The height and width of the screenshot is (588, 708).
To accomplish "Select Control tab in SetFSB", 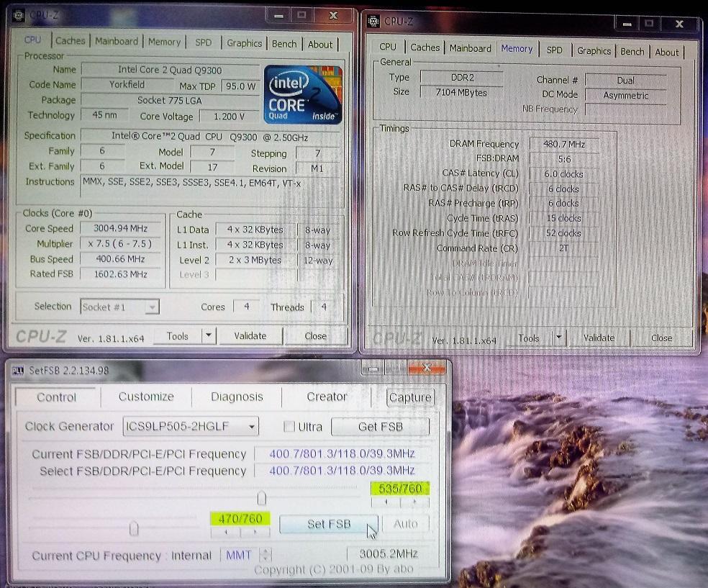I will click(x=56, y=397).
